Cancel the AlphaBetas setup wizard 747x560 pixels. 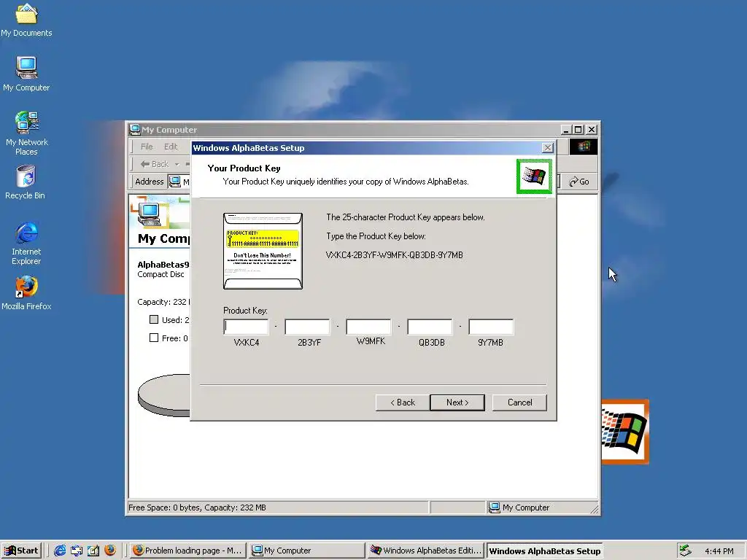(519, 402)
